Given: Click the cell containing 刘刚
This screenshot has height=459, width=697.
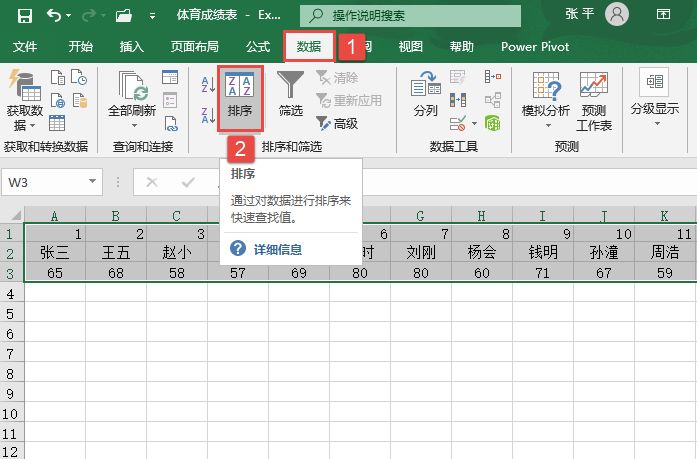Looking at the screenshot, I should pos(421,252).
